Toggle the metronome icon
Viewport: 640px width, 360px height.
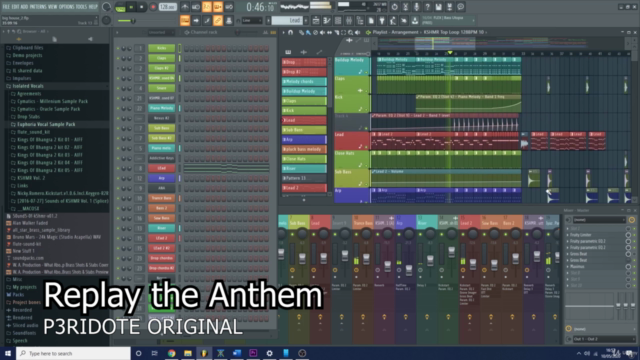tap(185, 7)
